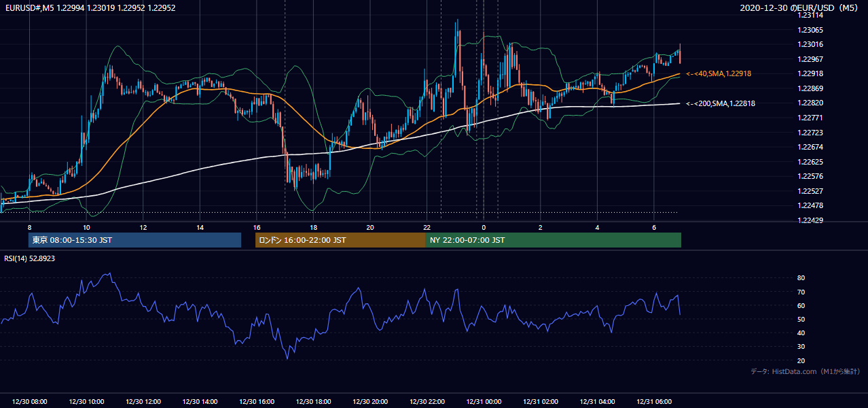Click the 12/30 12:00 time axis label

[143, 402]
